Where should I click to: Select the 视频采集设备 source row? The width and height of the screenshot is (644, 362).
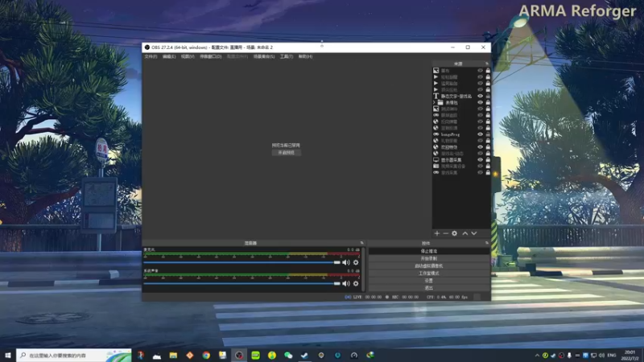(461, 167)
